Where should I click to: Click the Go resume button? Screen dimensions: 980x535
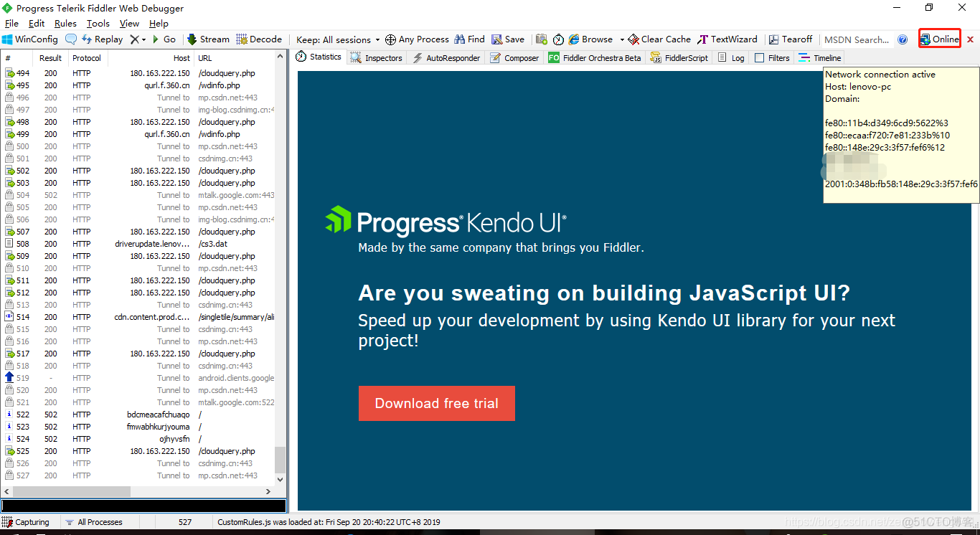164,39
